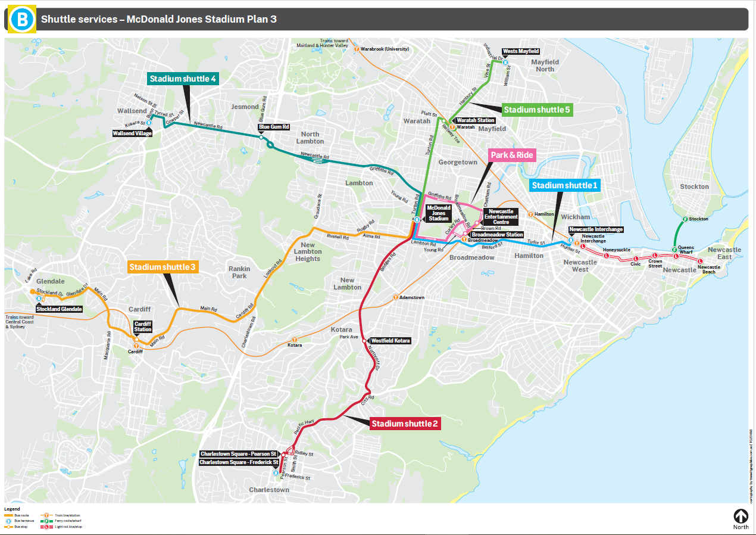Select the Newcastle Beach light rail stop

[700, 262]
